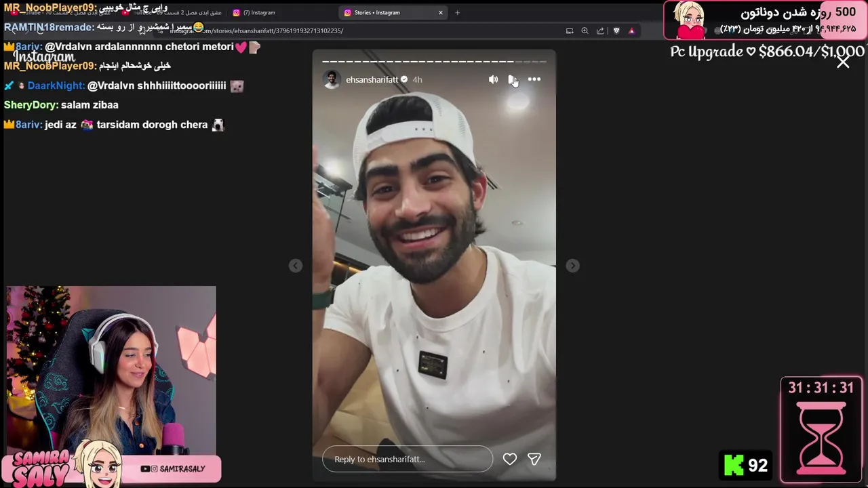Click the hourglass countdown timer widget
The width and height of the screenshot is (868, 488).
coord(821,430)
